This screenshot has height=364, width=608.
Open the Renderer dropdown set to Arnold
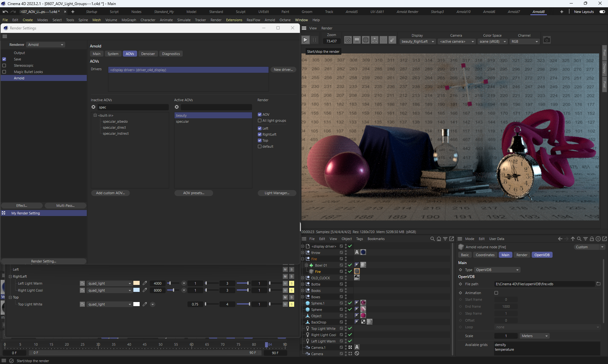46,45
